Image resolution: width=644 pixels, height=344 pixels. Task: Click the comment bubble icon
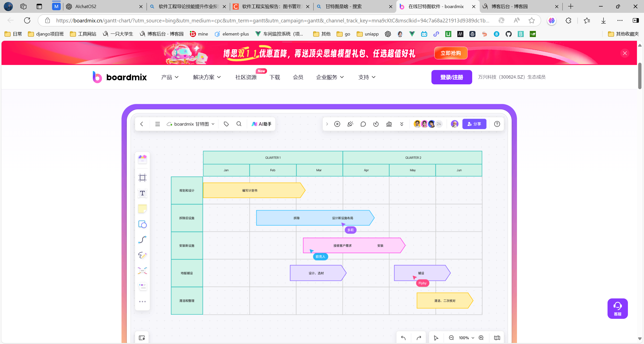[x=363, y=124]
